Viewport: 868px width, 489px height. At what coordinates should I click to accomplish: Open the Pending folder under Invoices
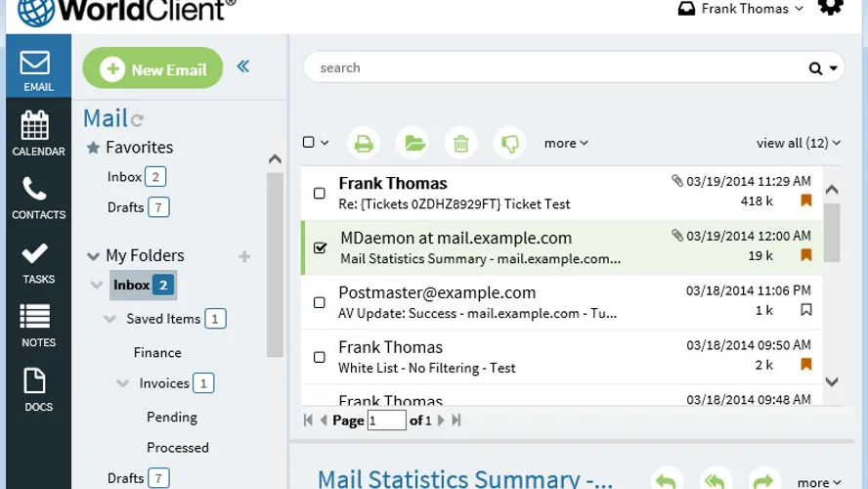click(172, 417)
